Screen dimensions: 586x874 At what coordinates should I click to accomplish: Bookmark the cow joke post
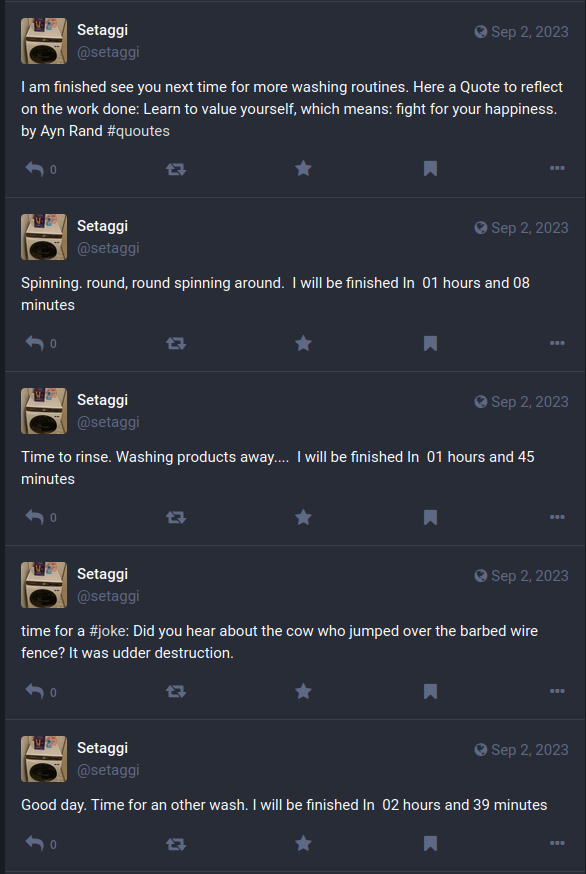[430, 691]
